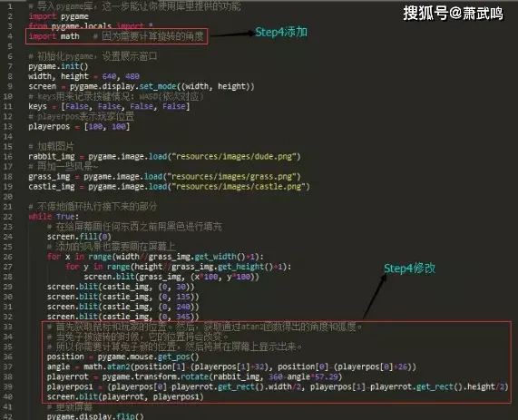Click the 'import pygame' code line

tap(58, 16)
